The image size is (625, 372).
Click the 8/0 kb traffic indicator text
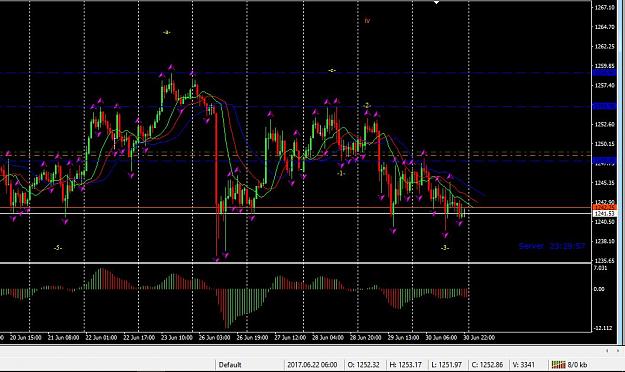(577, 364)
